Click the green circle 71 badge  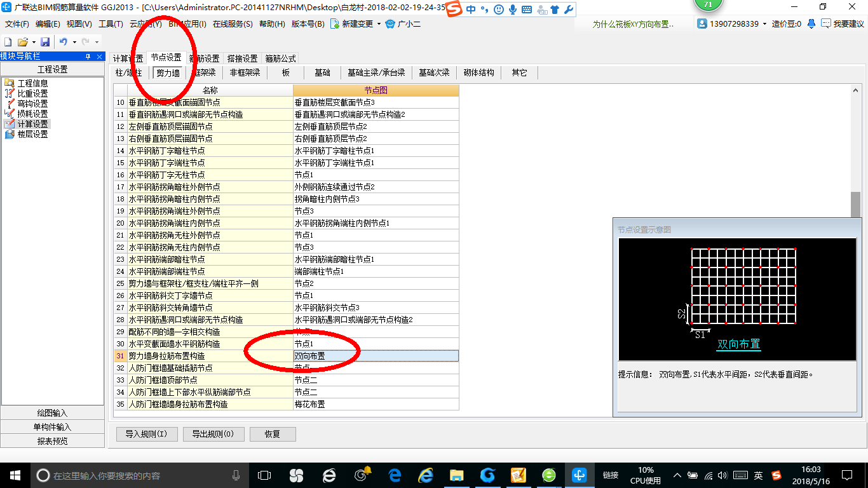708,5
